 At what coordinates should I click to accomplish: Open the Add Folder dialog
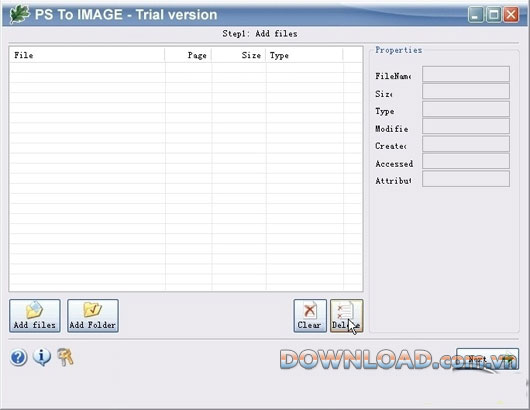point(93,316)
